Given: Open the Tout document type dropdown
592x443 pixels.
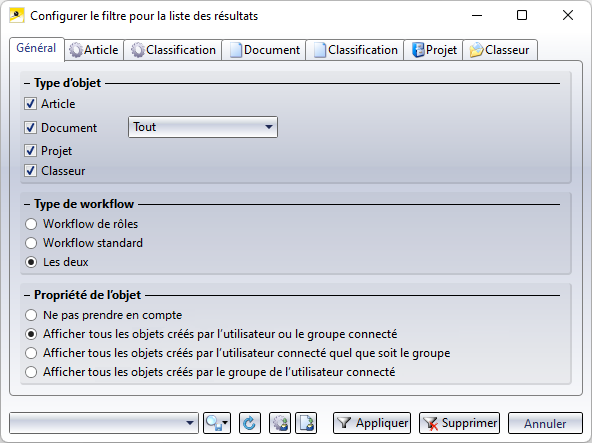Looking at the screenshot, I should [x=203, y=127].
